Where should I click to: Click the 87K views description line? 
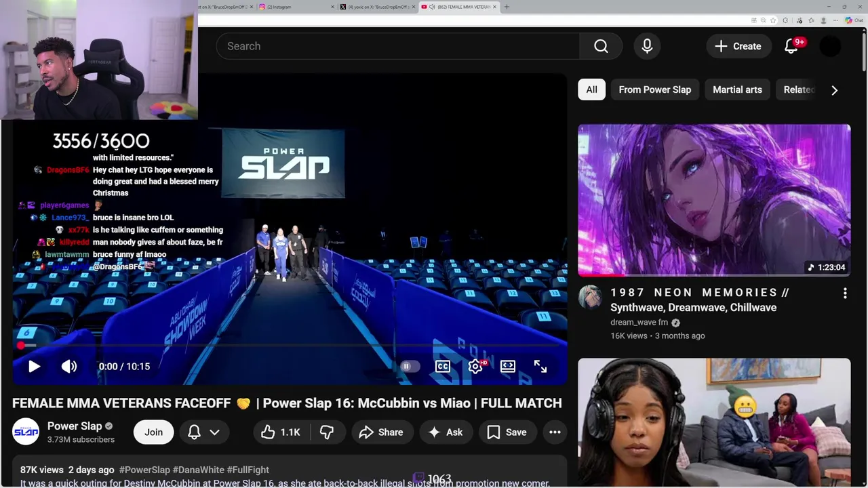pyautogui.click(x=144, y=470)
